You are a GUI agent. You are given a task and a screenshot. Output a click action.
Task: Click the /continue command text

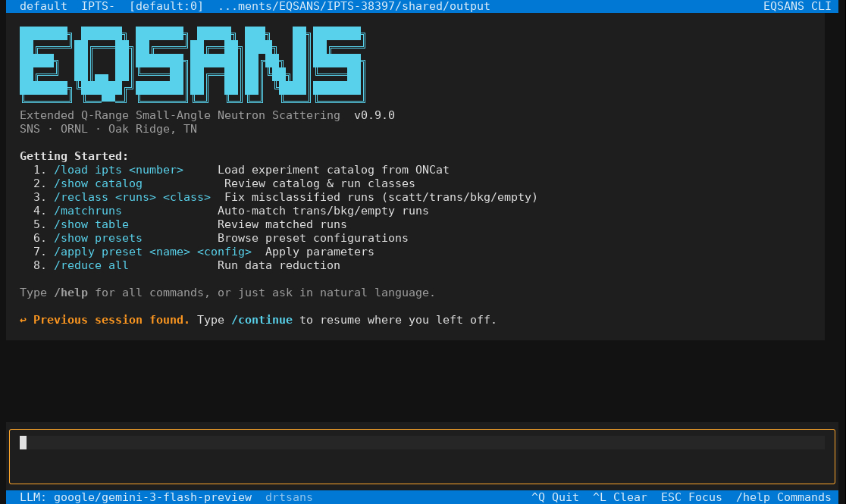click(x=262, y=320)
